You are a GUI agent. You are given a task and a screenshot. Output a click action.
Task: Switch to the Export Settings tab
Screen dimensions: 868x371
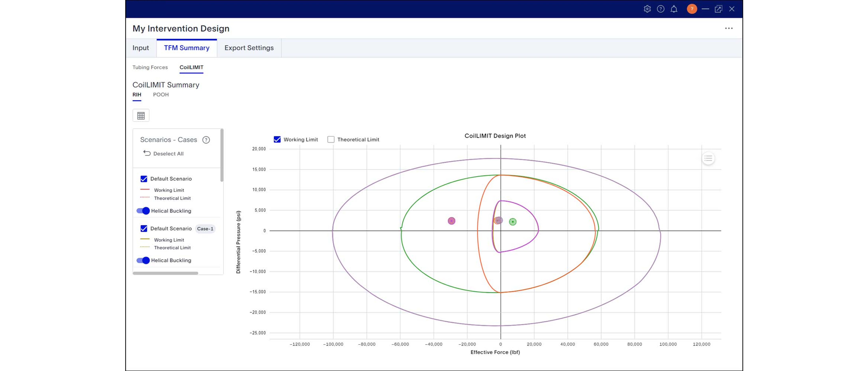[x=249, y=48]
